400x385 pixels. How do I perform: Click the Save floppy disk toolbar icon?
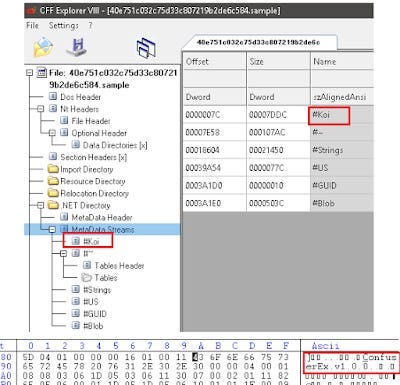(x=77, y=47)
